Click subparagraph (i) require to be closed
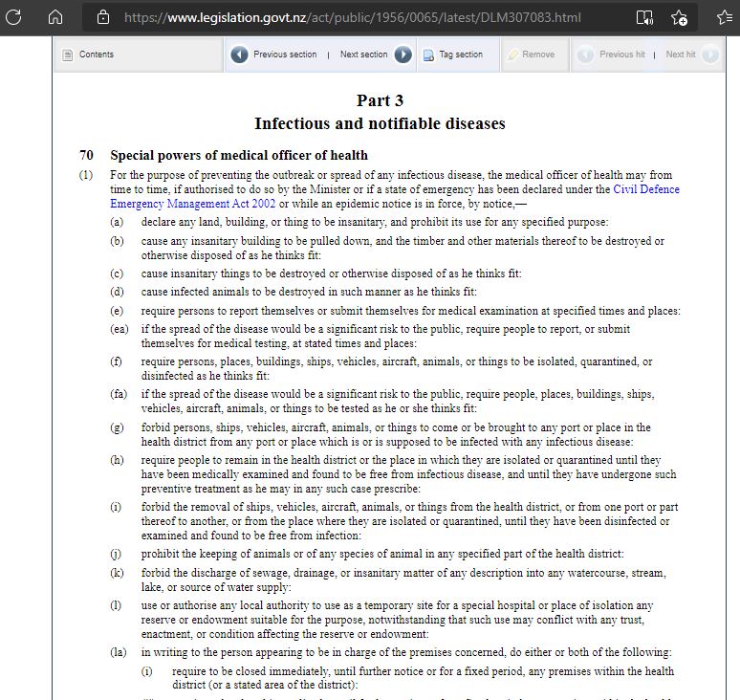This screenshot has height=700, width=740. click(x=423, y=678)
